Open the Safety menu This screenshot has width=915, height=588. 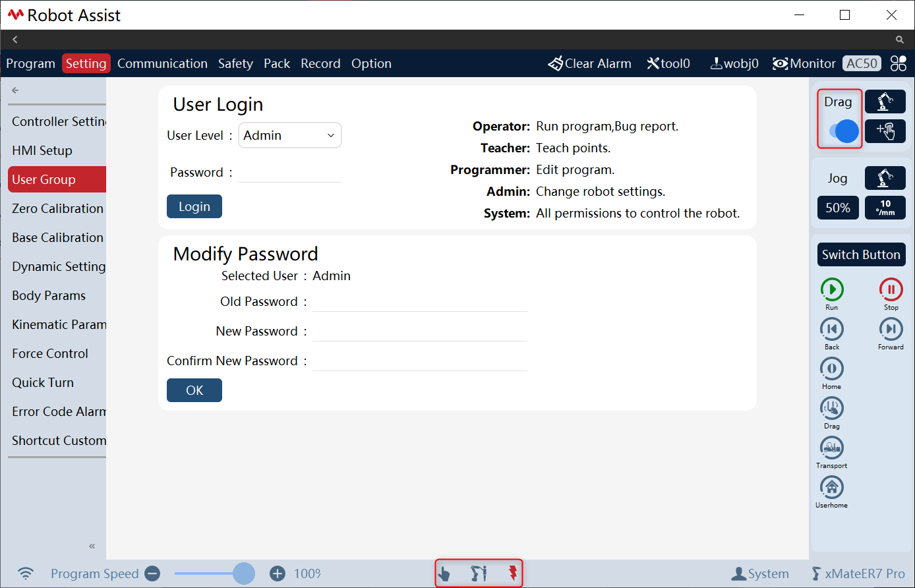click(235, 63)
